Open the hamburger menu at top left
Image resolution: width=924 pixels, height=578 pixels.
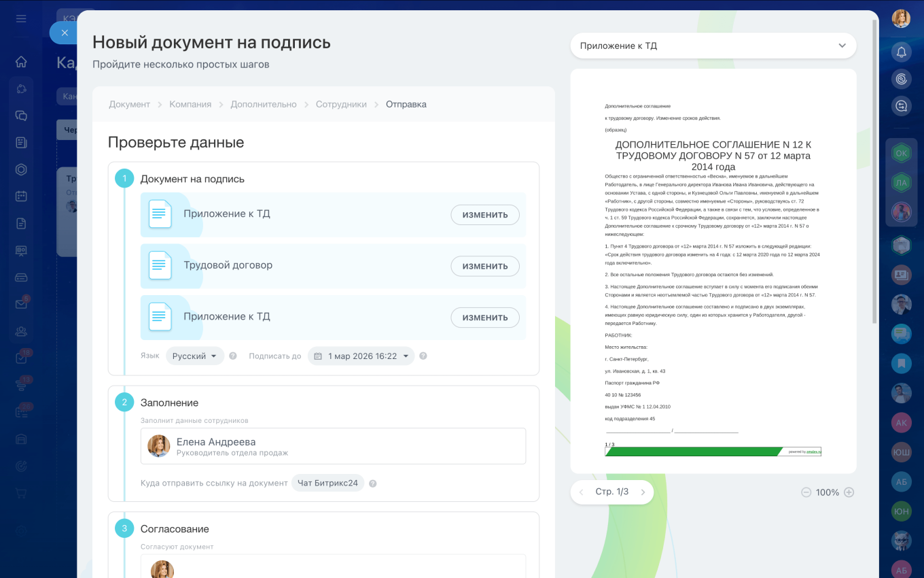coord(20,18)
